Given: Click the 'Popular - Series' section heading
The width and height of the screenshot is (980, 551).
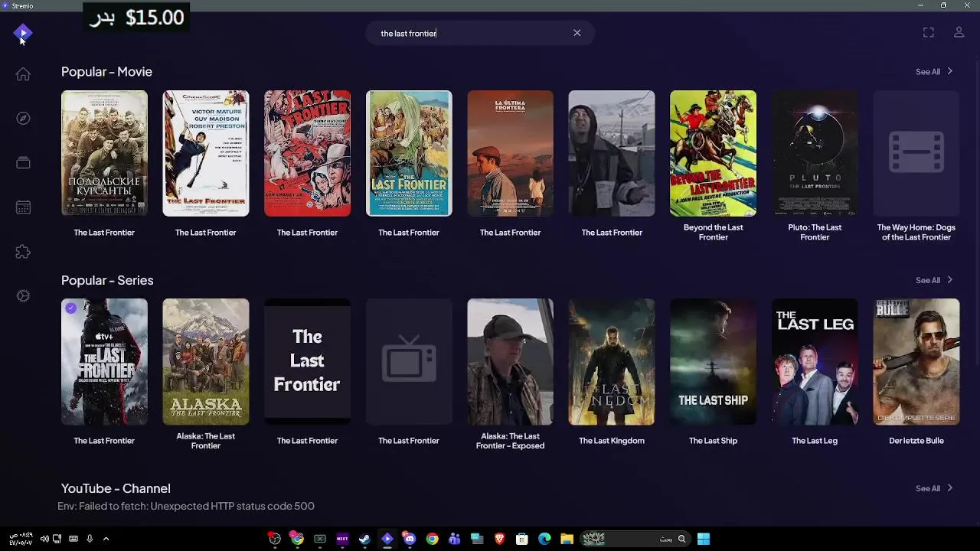Looking at the screenshot, I should tap(107, 280).
